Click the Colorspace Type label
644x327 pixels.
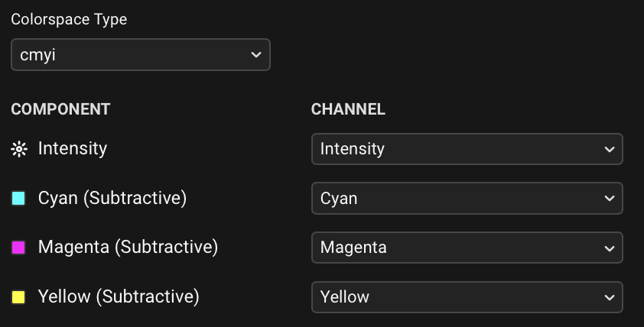tap(69, 19)
